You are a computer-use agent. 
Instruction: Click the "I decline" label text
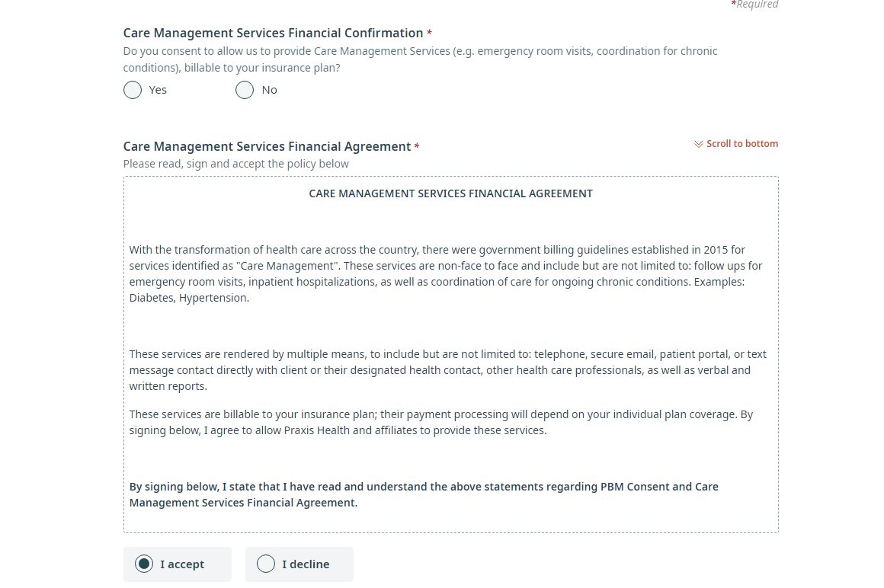coord(306,564)
